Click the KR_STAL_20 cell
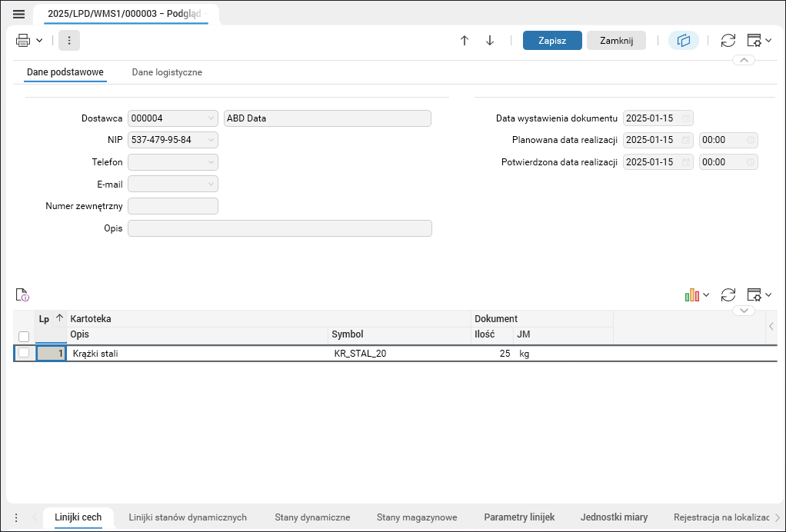Screen dimensions: 786x532 [399, 353]
